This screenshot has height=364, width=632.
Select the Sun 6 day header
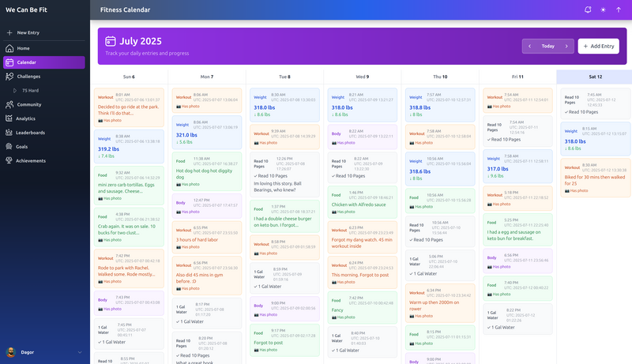point(129,77)
